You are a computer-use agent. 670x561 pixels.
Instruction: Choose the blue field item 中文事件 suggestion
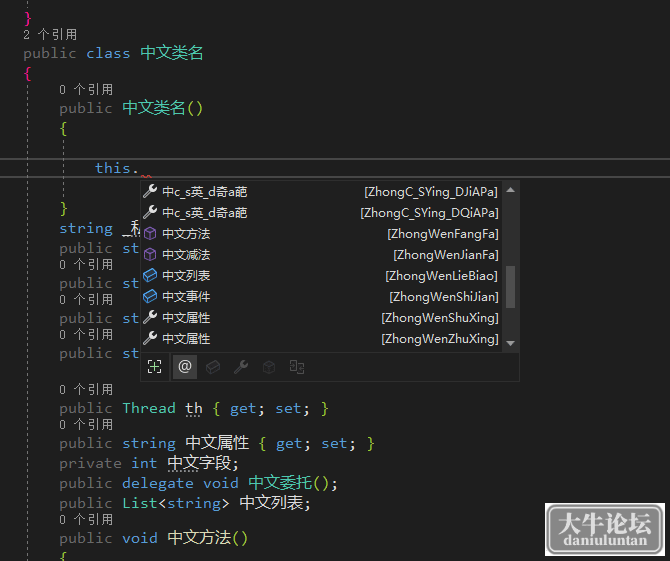point(321,297)
